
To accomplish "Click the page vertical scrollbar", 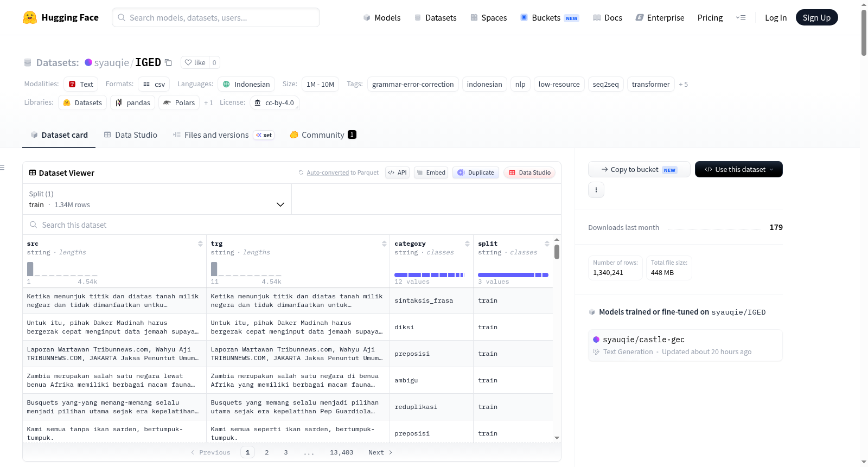I will [864, 33].
